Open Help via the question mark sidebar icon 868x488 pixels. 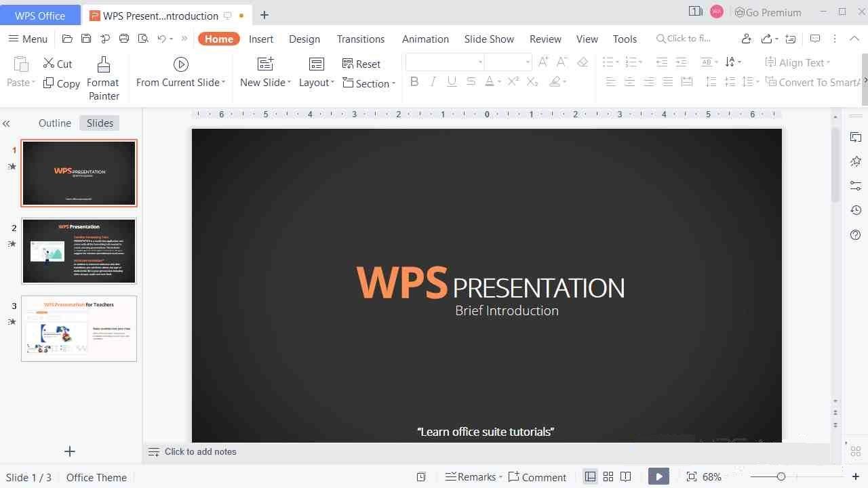[x=856, y=235]
